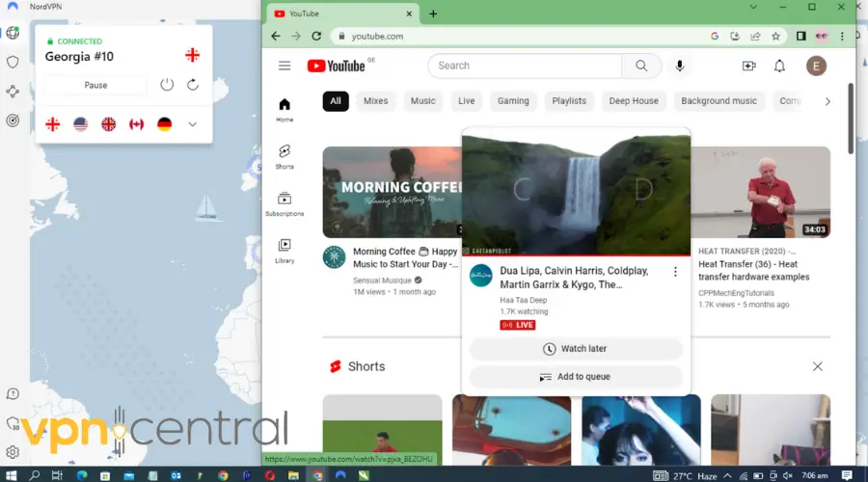Click the YouTube search magnifier button
Viewport: 868px width, 482px height.
pyautogui.click(x=641, y=66)
